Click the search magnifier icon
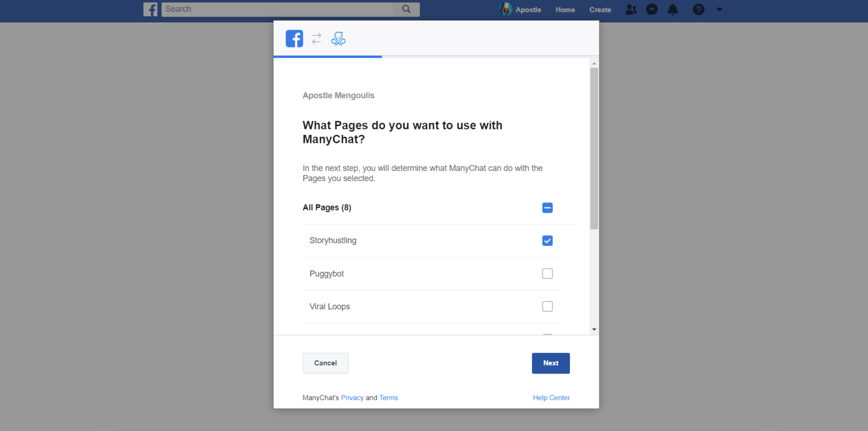This screenshot has height=431, width=868. click(x=406, y=9)
